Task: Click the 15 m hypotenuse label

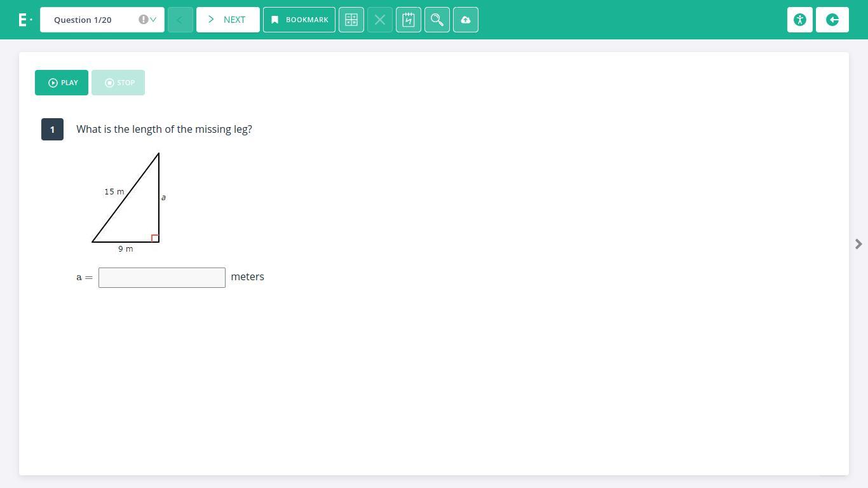Action: 114,191
